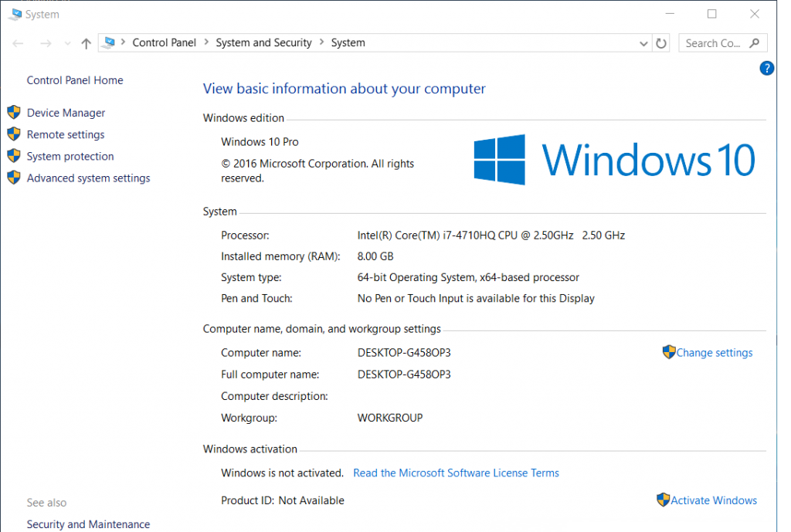Refresh the page with the refresh icon
This screenshot has width=791, height=532.
661,43
